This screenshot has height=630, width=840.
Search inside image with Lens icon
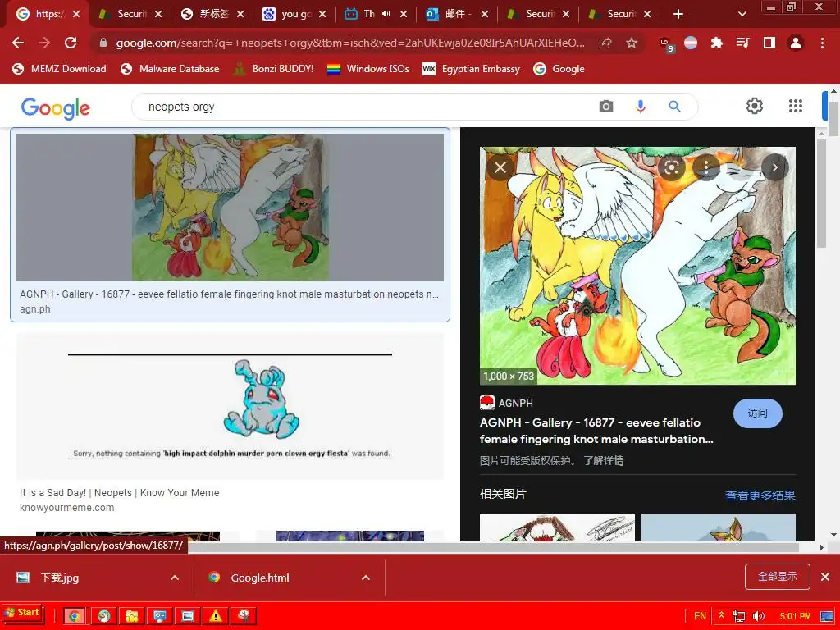tap(671, 167)
